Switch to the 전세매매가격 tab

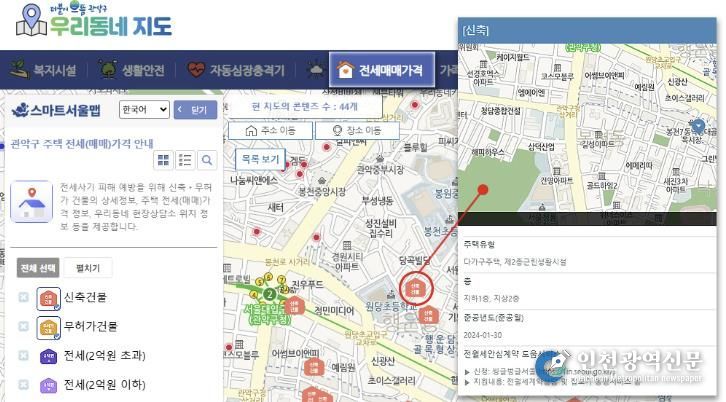coord(382,70)
